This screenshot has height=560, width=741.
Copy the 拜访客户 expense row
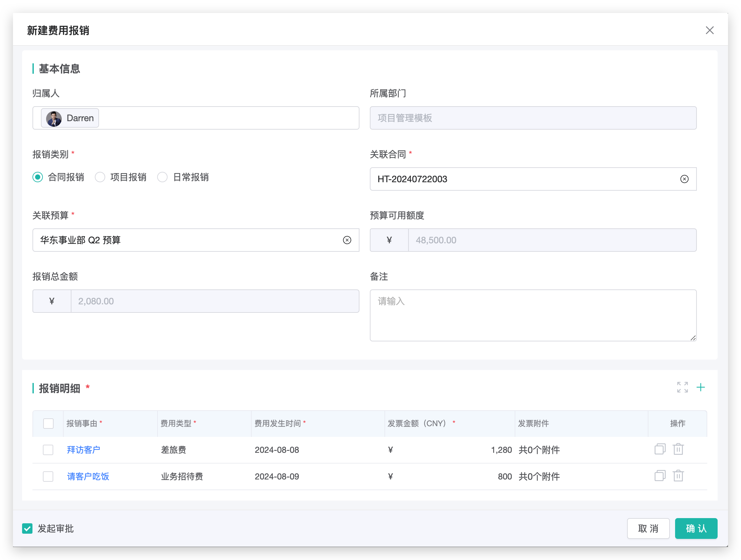(659, 449)
